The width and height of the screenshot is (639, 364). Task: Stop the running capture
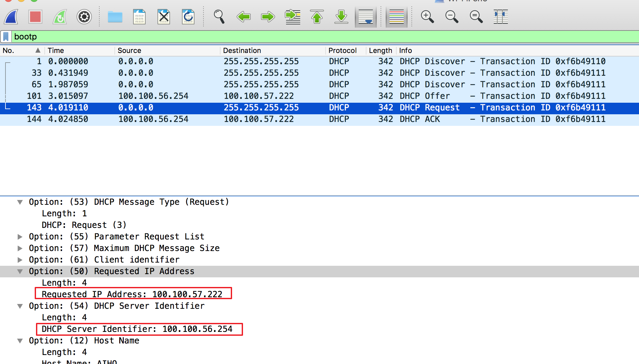coord(35,17)
